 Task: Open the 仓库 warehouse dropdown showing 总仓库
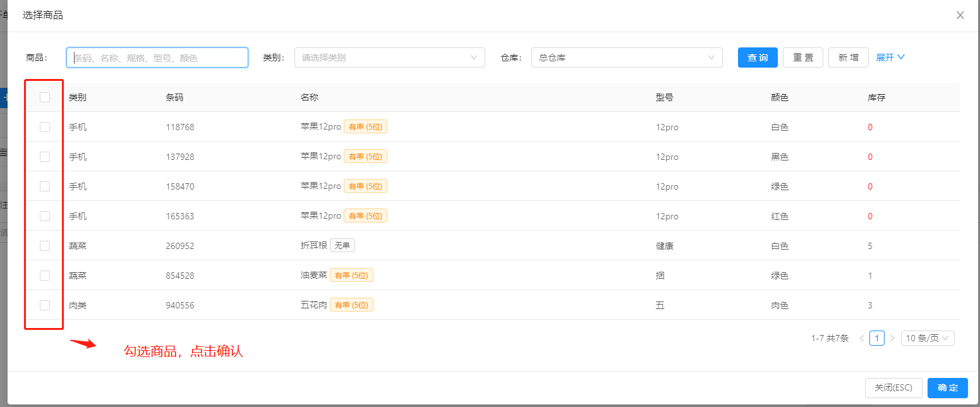coord(627,58)
